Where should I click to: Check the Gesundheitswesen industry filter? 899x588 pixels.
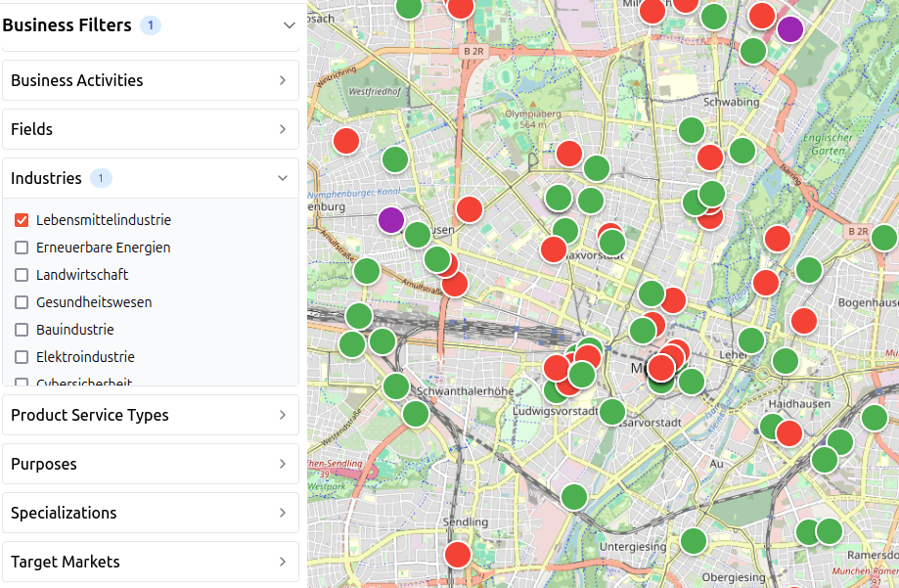pos(22,302)
